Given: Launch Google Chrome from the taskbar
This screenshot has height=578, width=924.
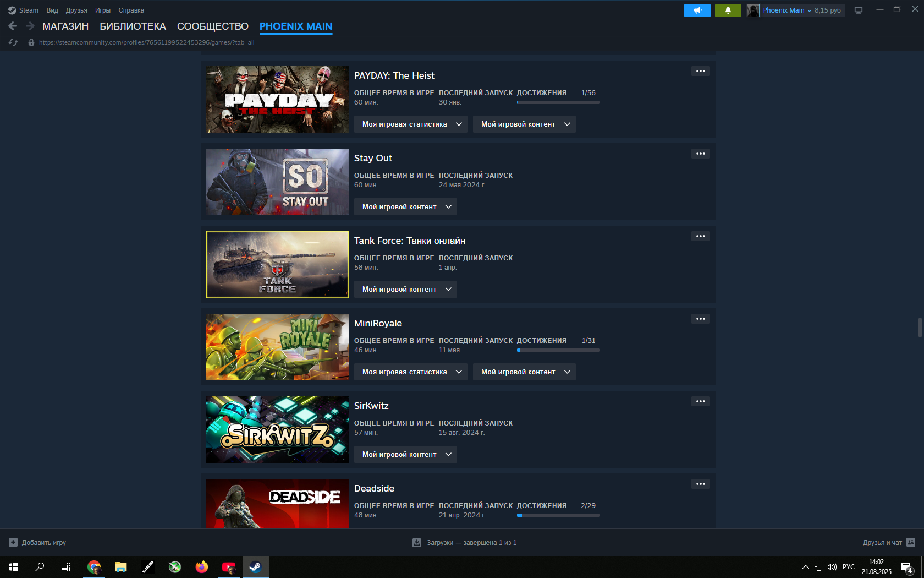Looking at the screenshot, I should [94, 567].
